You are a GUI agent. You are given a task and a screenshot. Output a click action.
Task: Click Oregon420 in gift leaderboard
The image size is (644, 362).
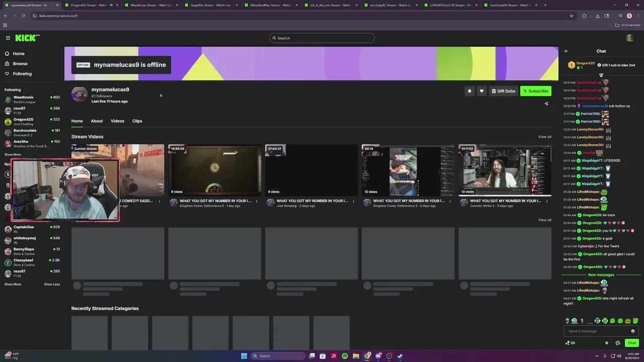[585, 63]
